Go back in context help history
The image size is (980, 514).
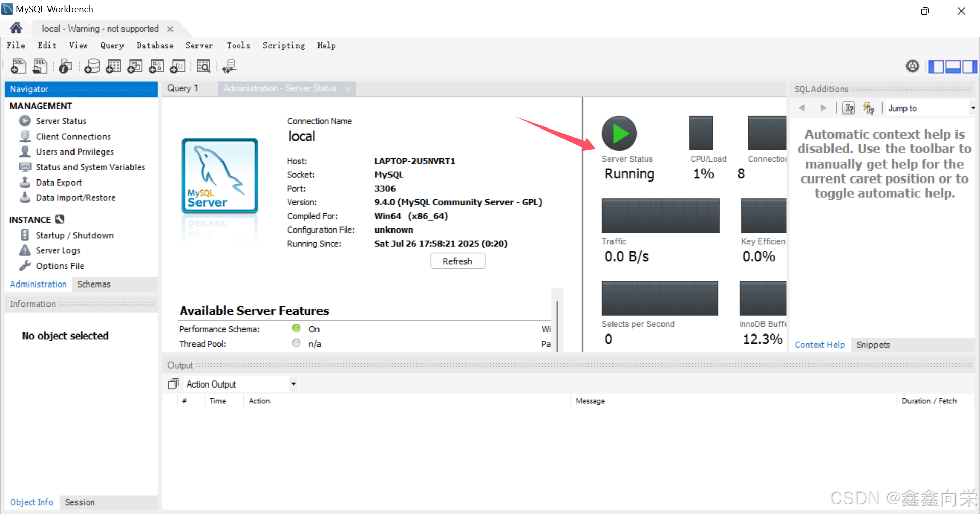point(802,108)
